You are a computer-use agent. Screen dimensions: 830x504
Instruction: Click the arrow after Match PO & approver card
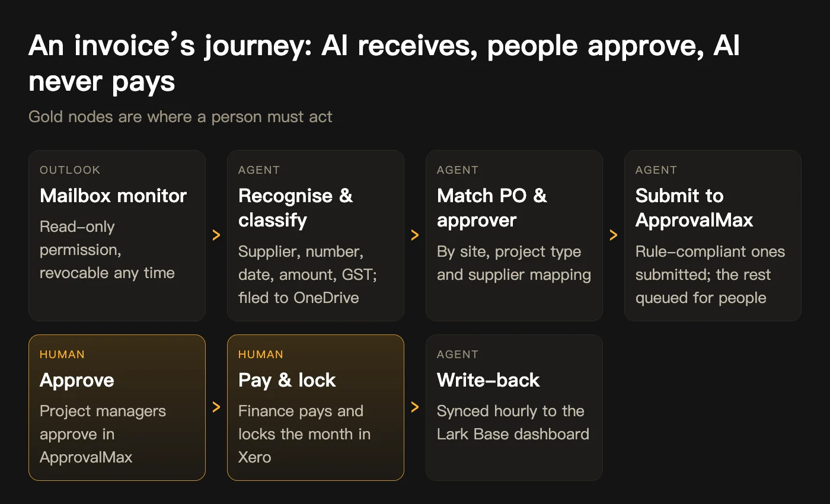[614, 235]
